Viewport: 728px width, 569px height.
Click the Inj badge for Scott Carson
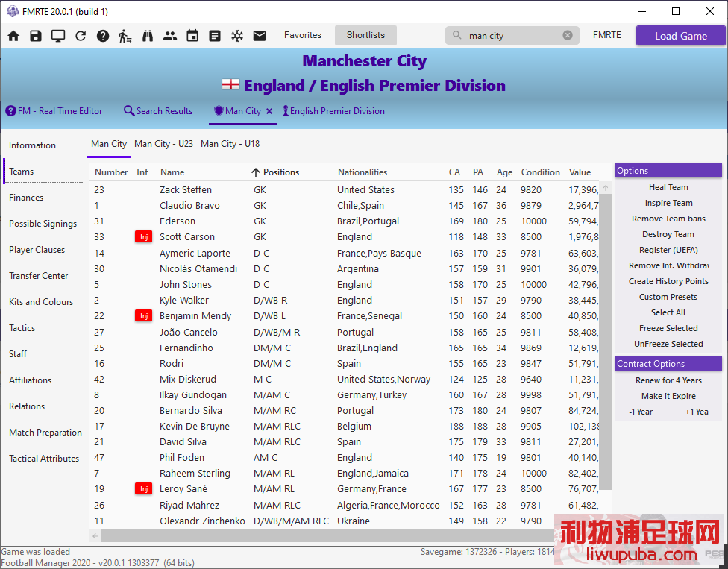(143, 237)
